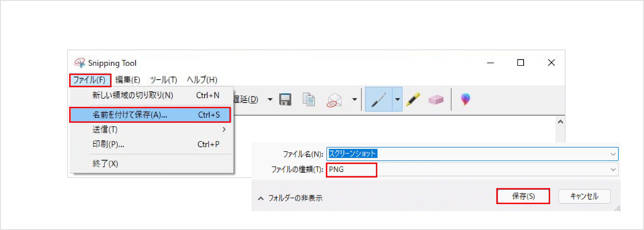Close the Snipping Tool window
644x230 pixels.
point(551,63)
